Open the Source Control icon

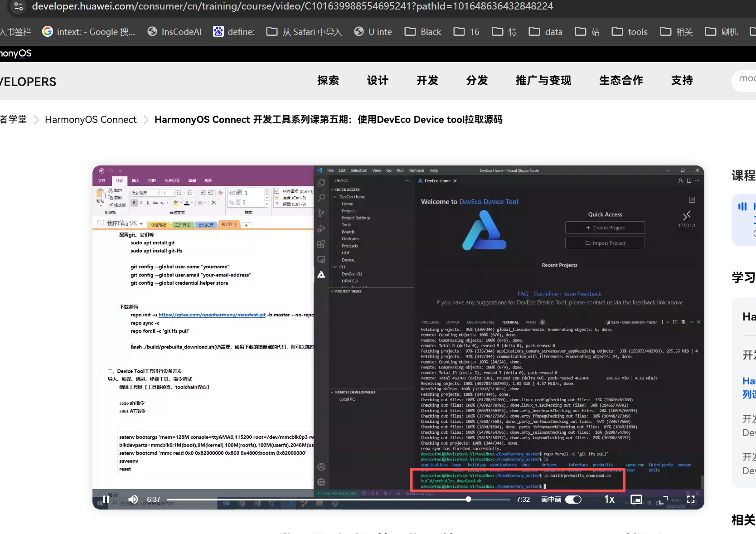pyautogui.click(x=321, y=213)
